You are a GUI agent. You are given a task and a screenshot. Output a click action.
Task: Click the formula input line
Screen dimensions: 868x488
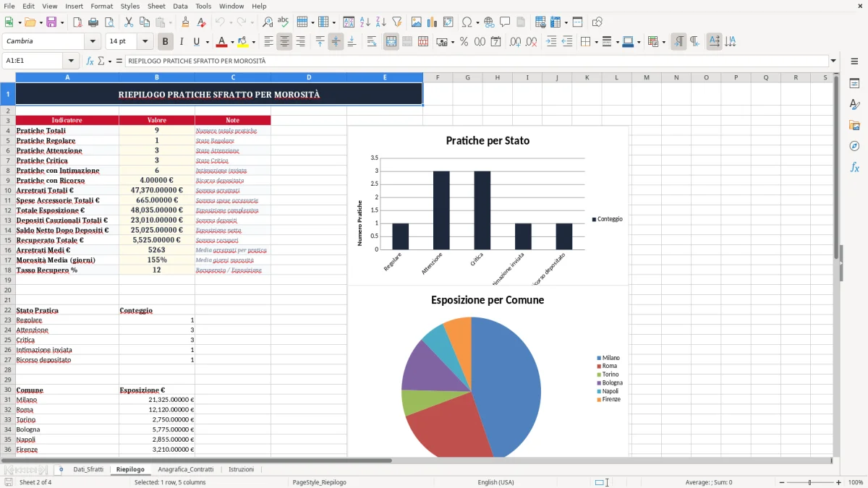click(476, 61)
